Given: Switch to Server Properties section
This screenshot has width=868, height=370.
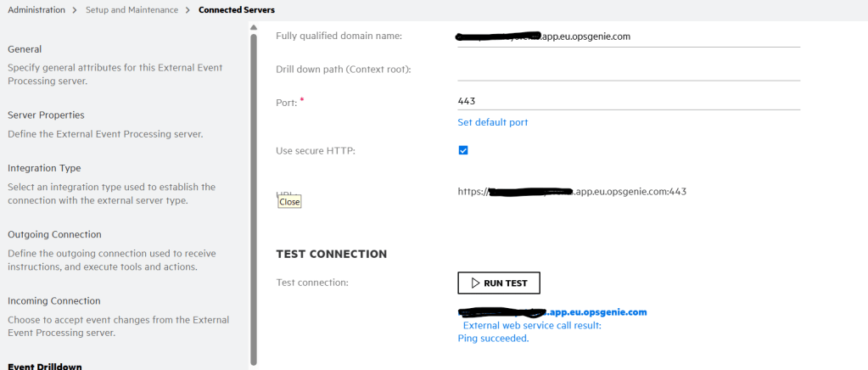Looking at the screenshot, I should [46, 115].
